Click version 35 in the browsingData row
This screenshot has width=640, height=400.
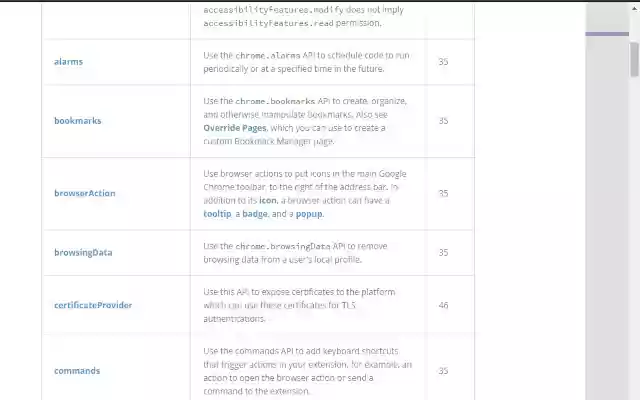(x=443, y=252)
